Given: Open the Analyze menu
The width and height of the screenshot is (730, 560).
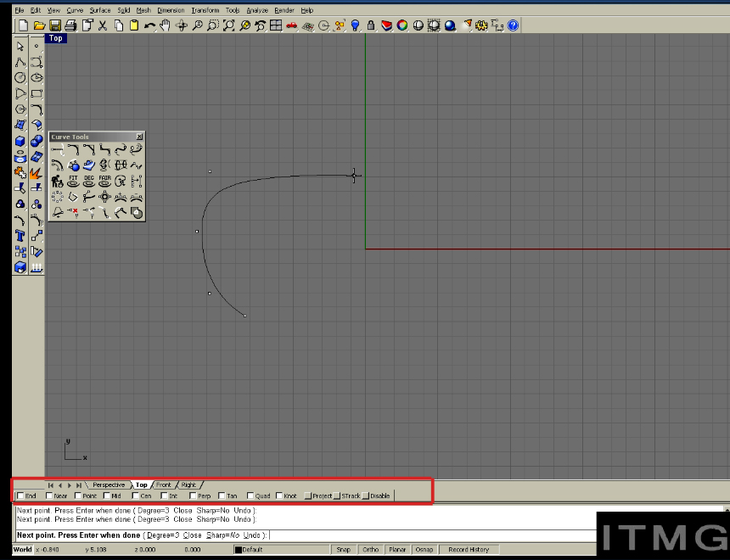Looking at the screenshot, I should tap(257, 10).
